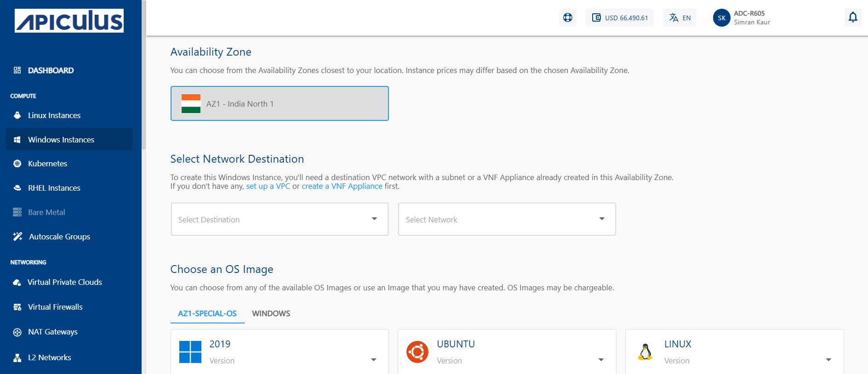
Task: Open Autoscale Groups page
Action: pos(59,237)
